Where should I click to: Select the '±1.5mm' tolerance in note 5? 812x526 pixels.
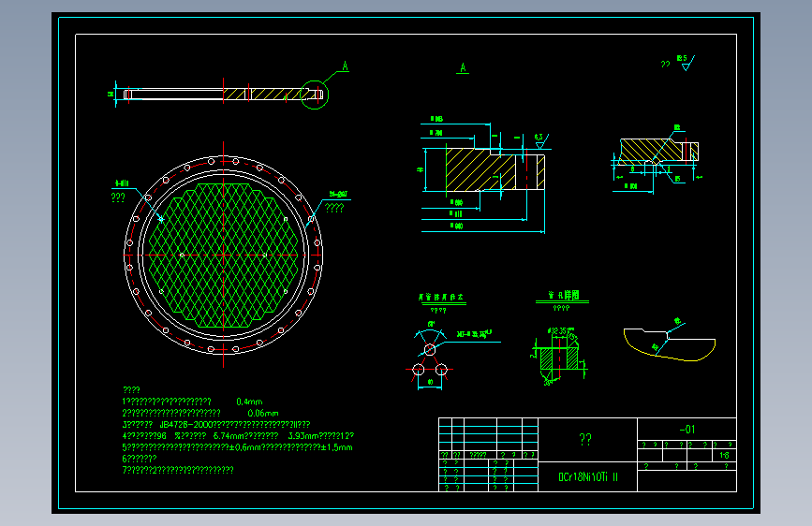(x=336, y=447)
